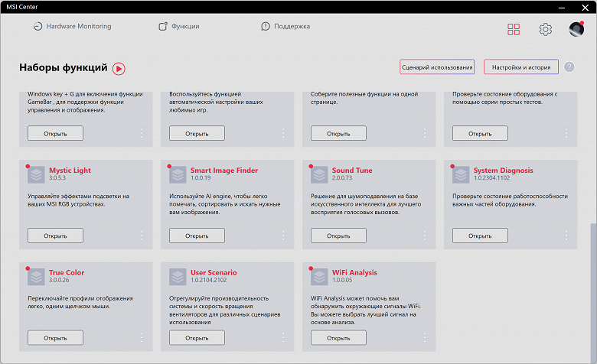Click the Mystic Light version 3.0.5.3 text
This screenshot has height=364, width=597.
coord(57,178)
